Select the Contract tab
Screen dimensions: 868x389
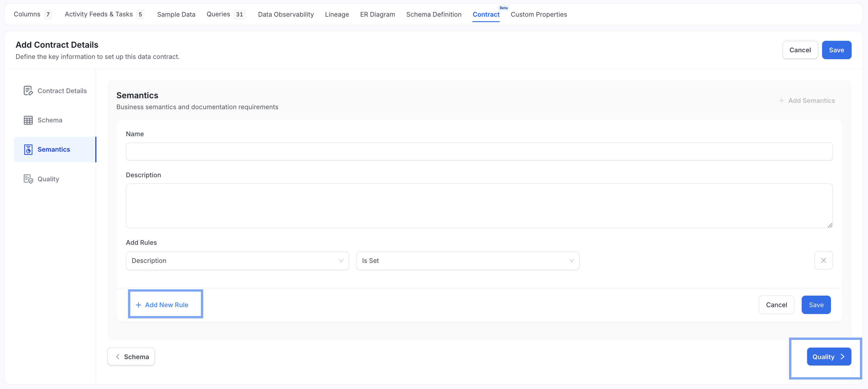(x=486, y=14)
